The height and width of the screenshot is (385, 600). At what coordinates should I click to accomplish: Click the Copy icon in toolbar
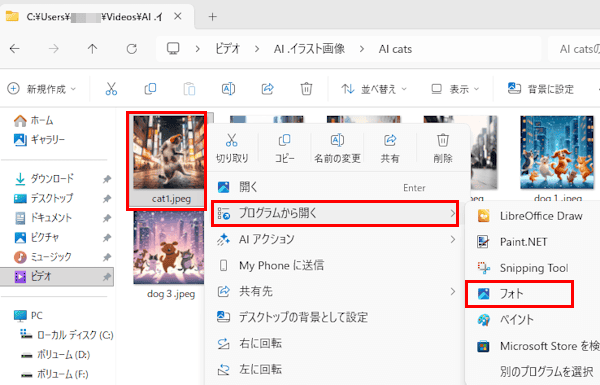pyautogui.click(x=150, y=89)
